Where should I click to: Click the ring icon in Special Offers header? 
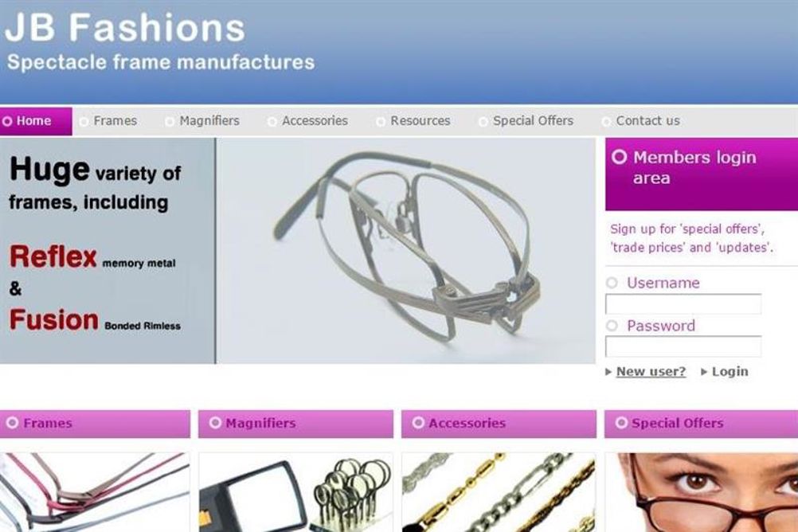click(x=621, y=423)
